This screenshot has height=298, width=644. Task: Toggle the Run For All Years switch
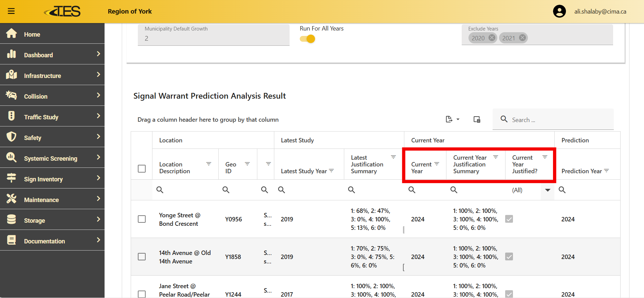pos(308,39)
